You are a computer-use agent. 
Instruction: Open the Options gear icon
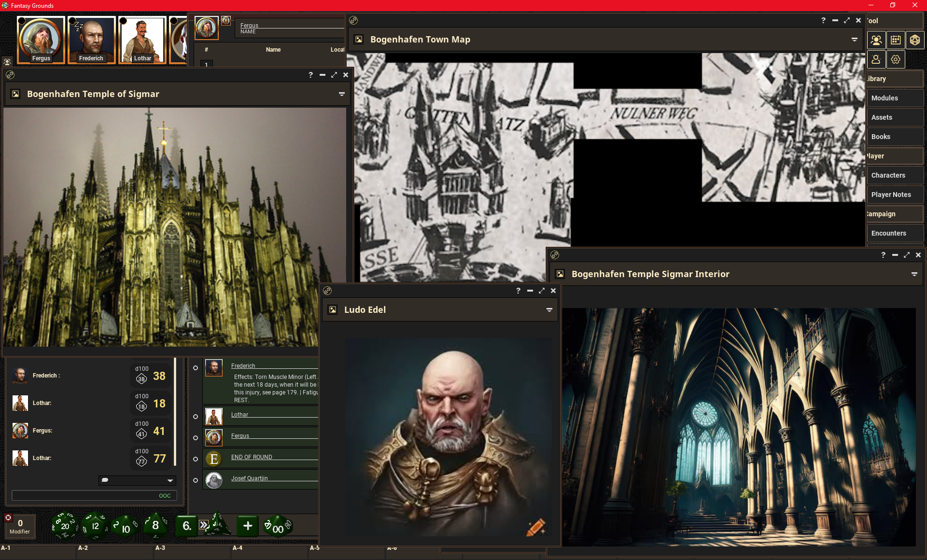click(896, 59)
